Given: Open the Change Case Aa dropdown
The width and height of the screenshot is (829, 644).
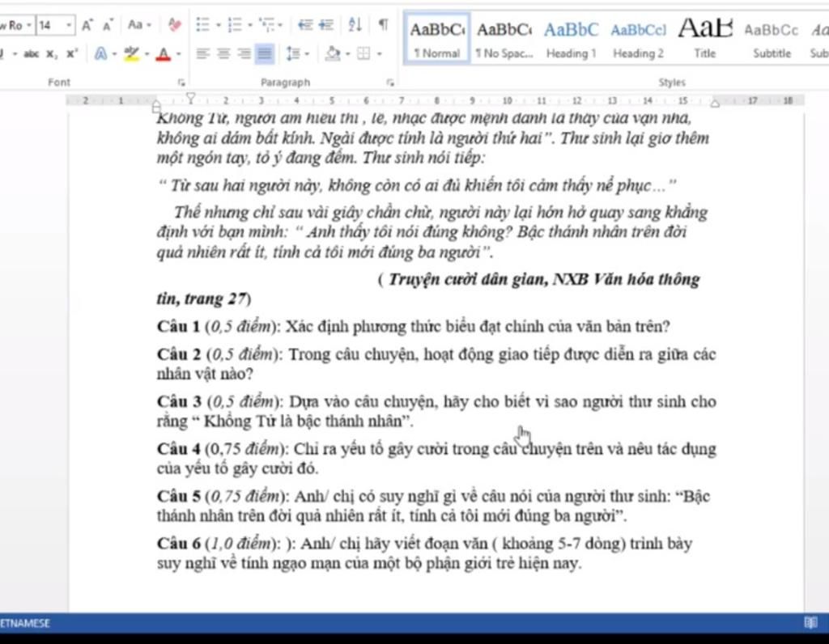Looking at the screenshot, I should pos(139,25).
